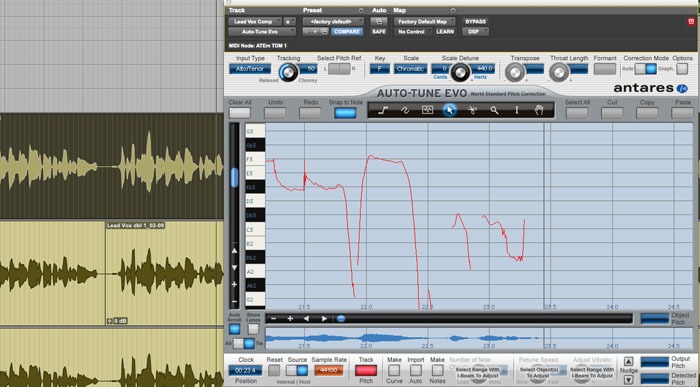Select the Hand scroll tool

click(539, 111)
